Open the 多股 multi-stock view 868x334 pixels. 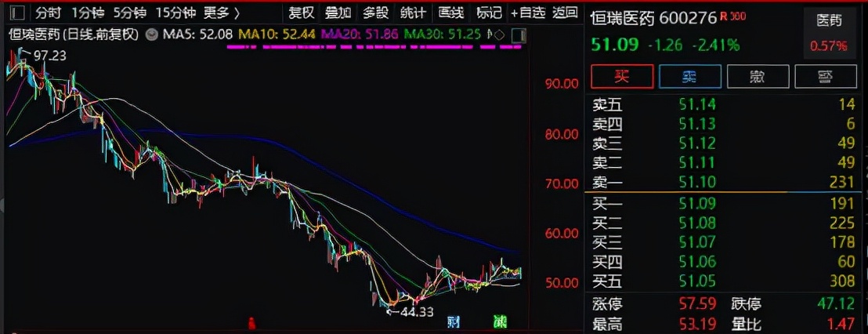[376, 13]
